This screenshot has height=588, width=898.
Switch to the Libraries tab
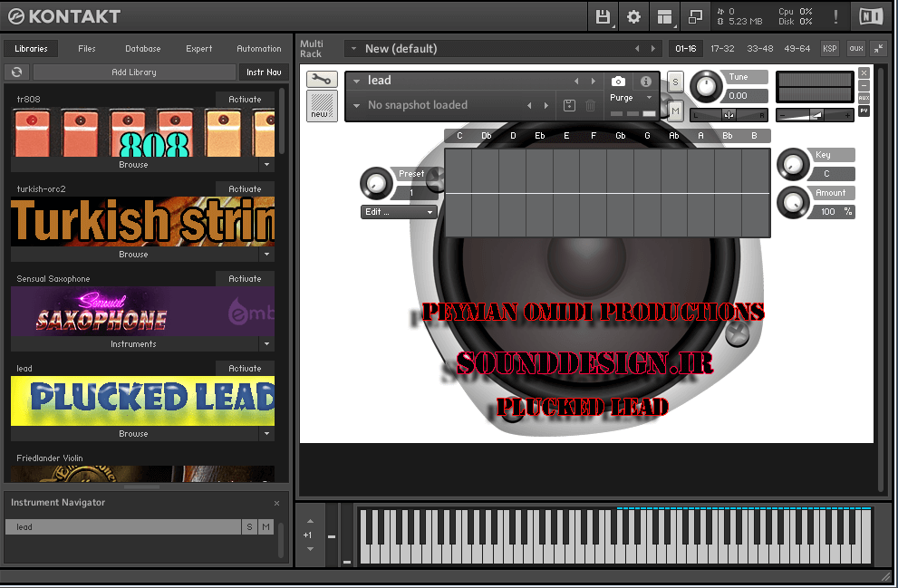click(x=31, y=49)
